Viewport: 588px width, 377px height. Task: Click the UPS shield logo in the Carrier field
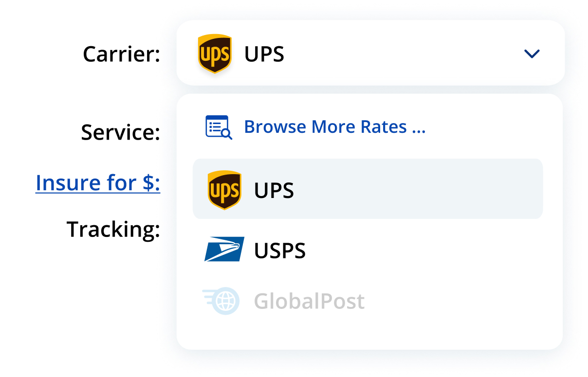(215, 54)
